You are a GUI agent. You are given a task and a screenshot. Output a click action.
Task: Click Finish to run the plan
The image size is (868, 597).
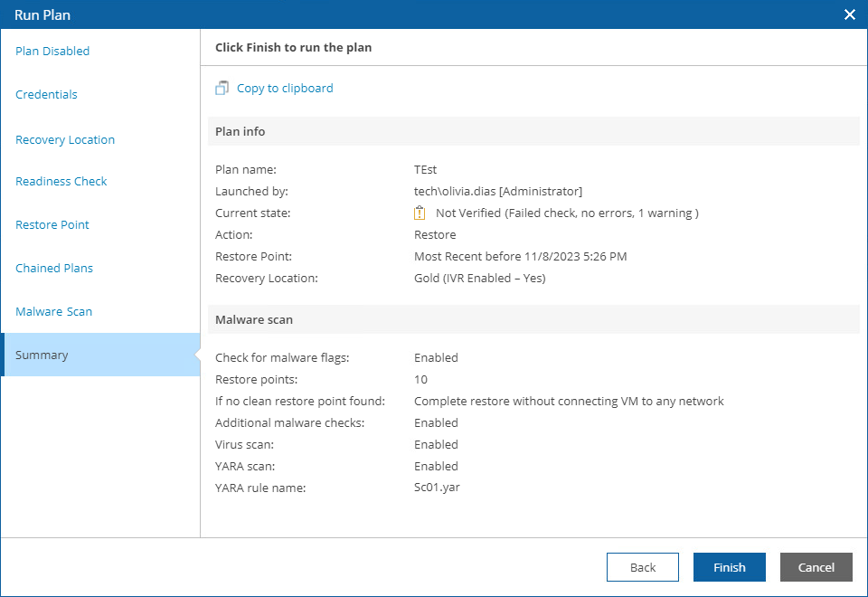729,567
